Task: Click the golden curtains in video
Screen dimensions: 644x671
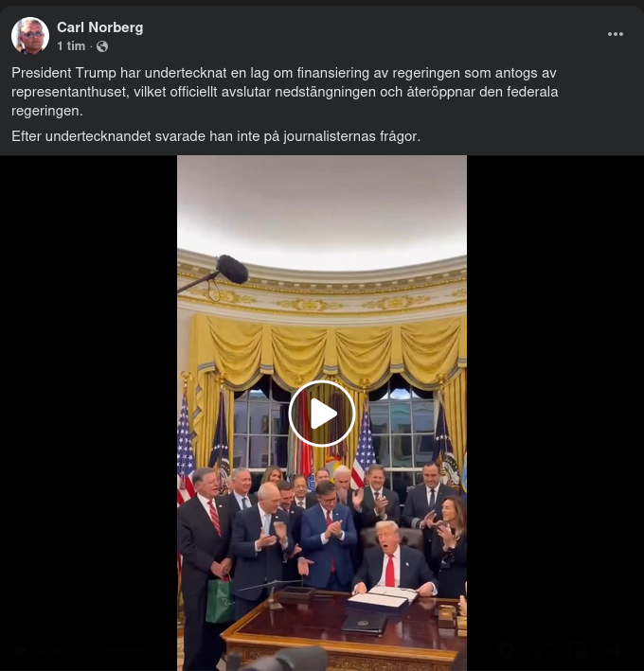Action: pyautogui.click(x=328, y=349)
